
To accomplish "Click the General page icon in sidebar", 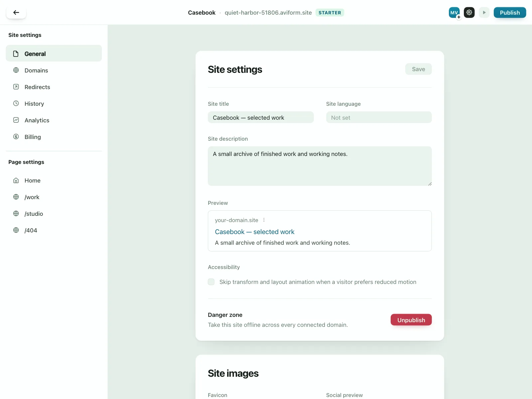I will click(16, 54).
